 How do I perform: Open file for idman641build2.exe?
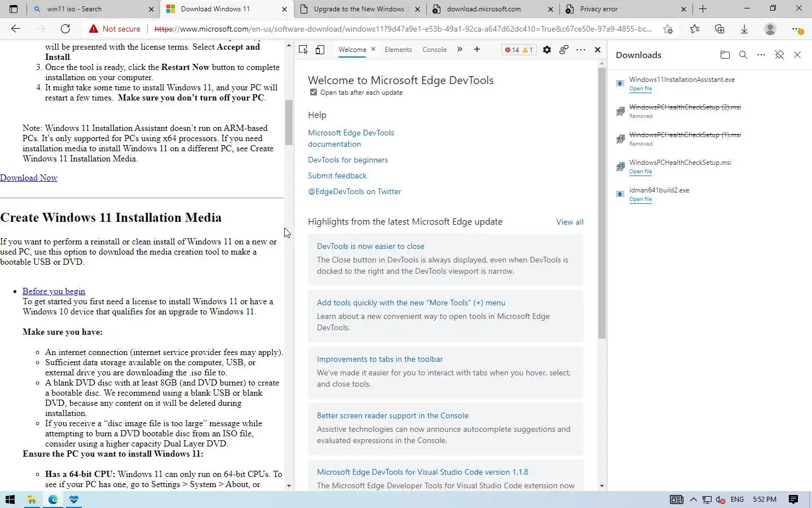pyautogui.click(x=640, y=199)
